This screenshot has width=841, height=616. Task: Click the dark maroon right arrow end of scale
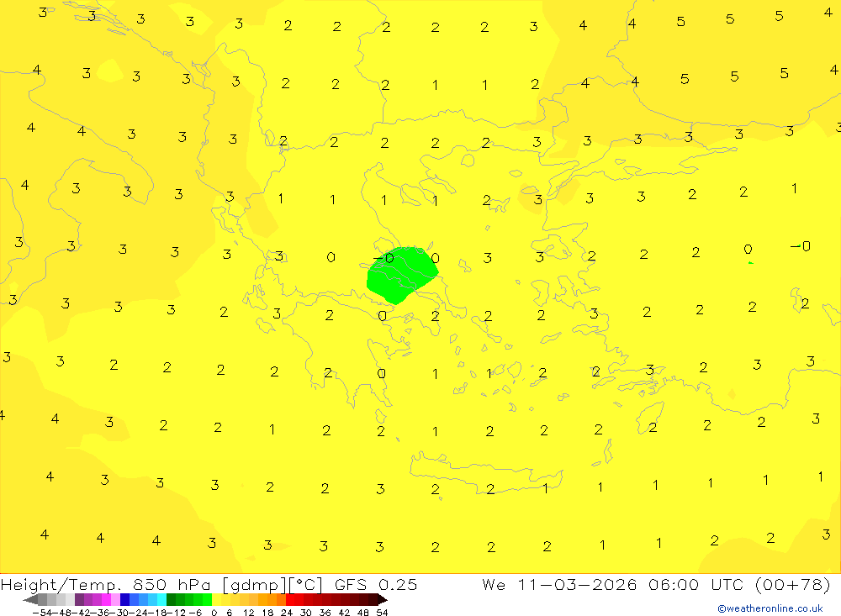click(x=383, y=600)
